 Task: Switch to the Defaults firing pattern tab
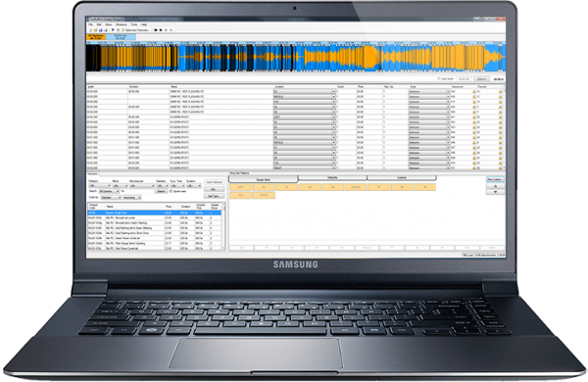click(x=332, y=177)
